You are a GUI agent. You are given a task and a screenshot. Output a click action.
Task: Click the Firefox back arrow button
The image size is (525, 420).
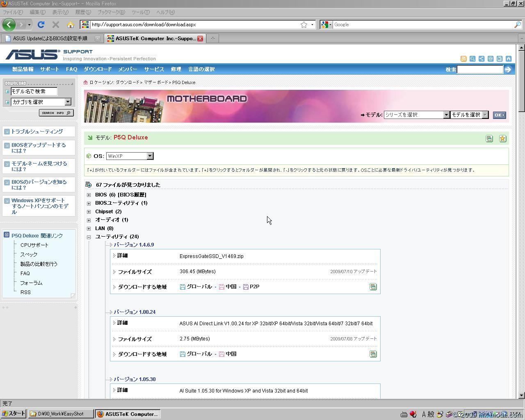point(9,25)
